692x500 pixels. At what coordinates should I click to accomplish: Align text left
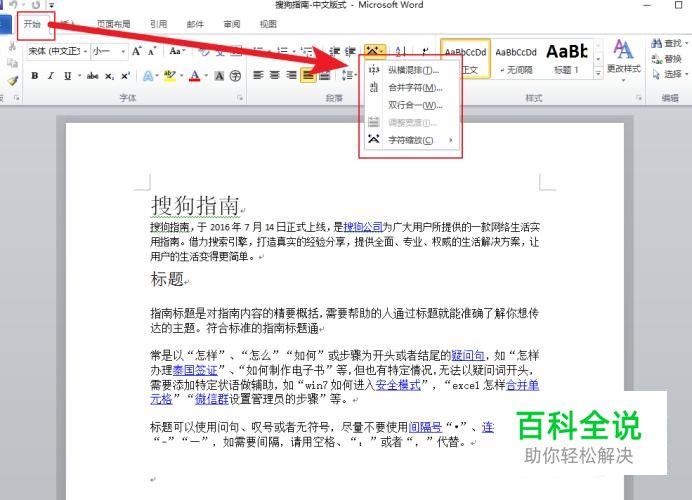coord(258,75)
